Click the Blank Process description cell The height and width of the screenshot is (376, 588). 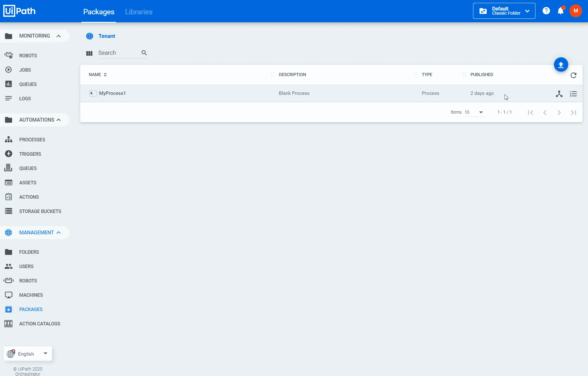(294, 93)
